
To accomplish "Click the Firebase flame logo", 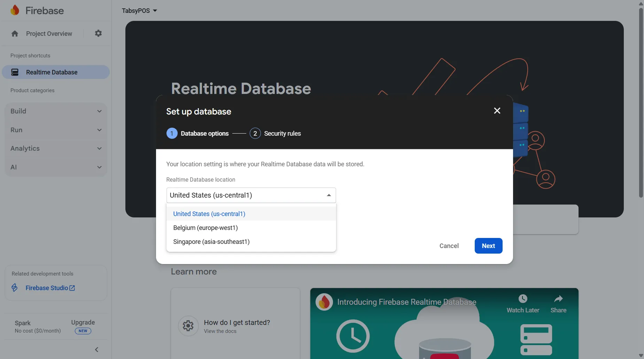I will 15,10.
